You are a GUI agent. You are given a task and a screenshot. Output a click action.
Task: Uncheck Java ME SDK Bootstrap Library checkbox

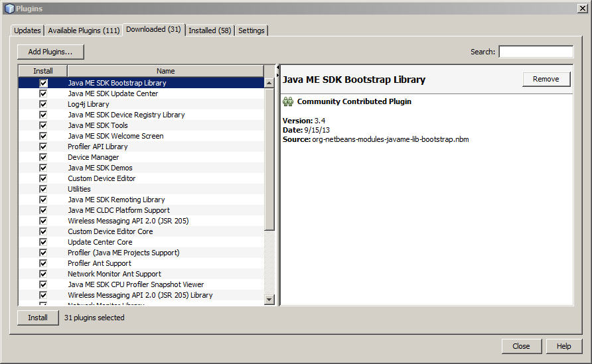(x=43, y=83)
